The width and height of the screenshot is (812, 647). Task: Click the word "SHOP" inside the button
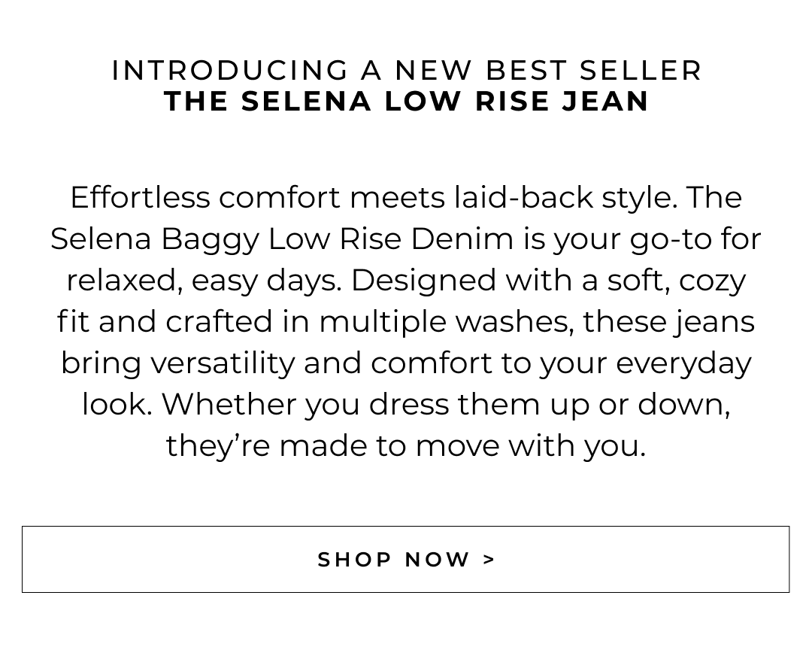(x=355, y=560)
